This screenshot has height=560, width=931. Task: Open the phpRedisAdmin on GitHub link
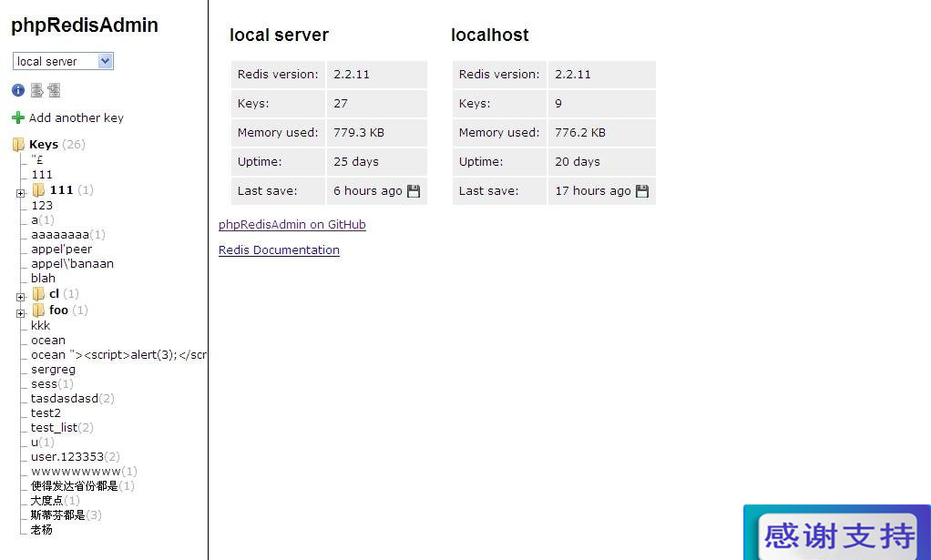click(292, 224)
